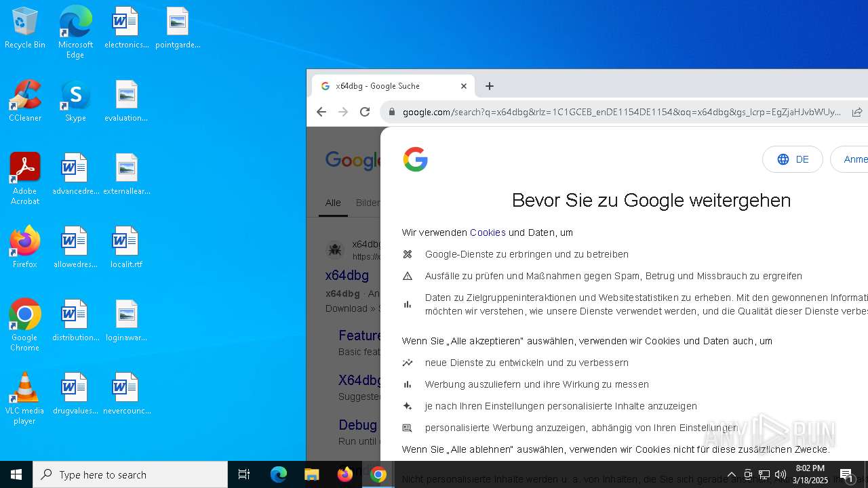This screenshot has height=488, width=868.
Task: Launch Google Chrome desktop shortcut
Action: 25,325
